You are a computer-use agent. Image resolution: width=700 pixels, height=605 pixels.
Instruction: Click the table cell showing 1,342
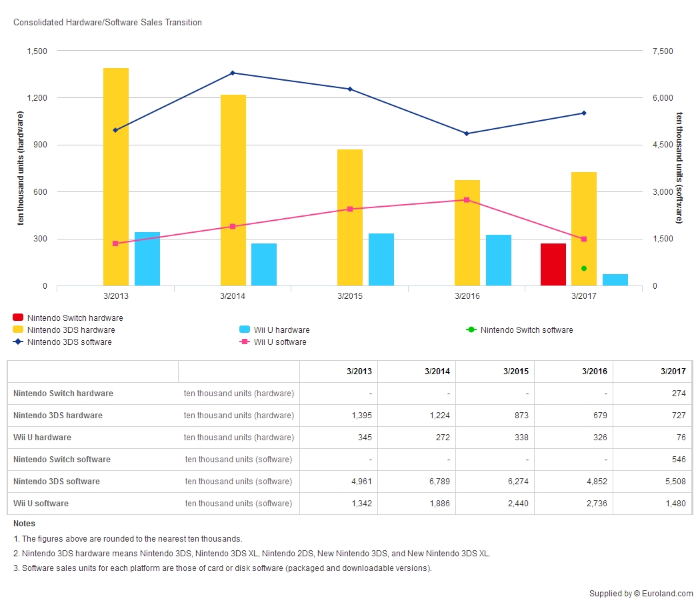point(339,503)
